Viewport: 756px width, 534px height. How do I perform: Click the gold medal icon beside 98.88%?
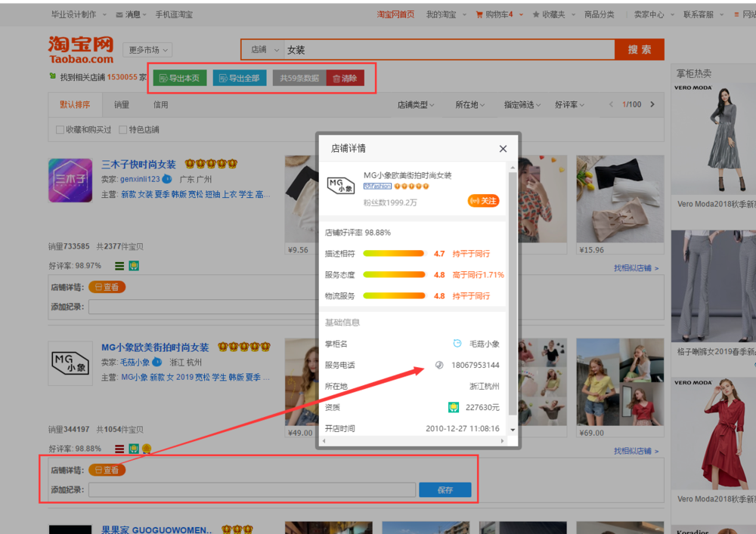click(x=147, y=449)
